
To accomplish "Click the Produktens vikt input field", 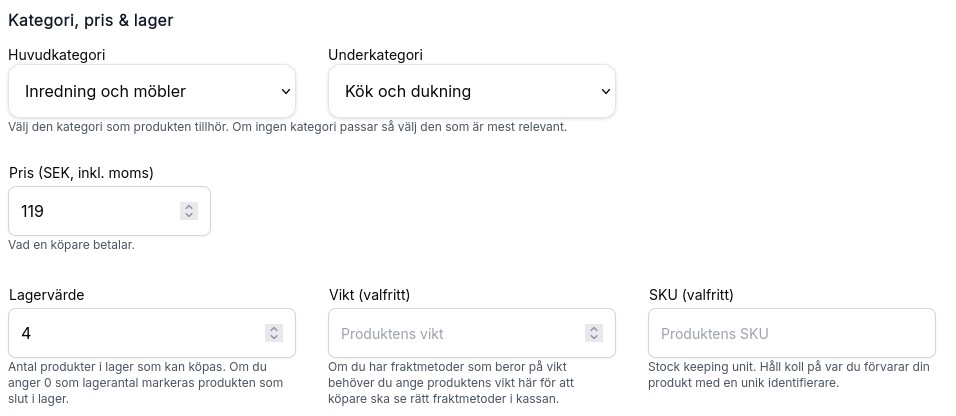I will point(455,333).
